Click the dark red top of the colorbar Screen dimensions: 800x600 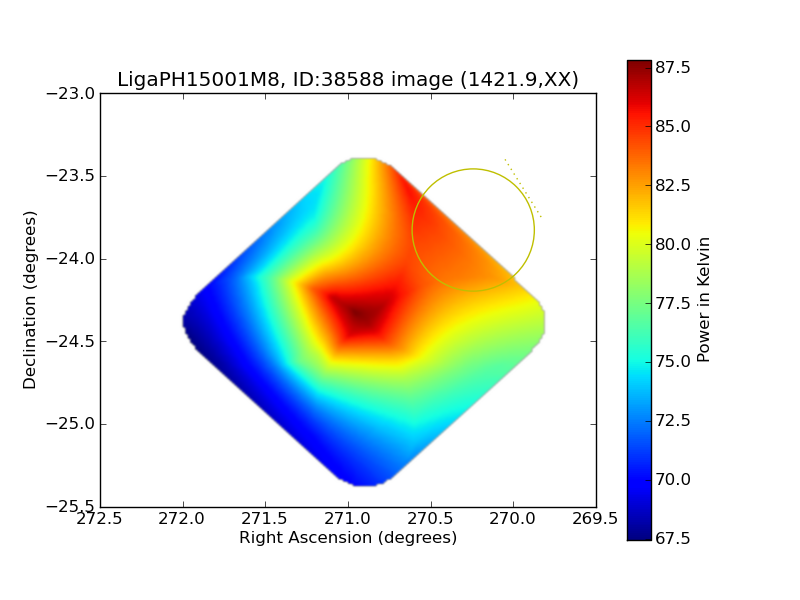[x=639, y=69]
